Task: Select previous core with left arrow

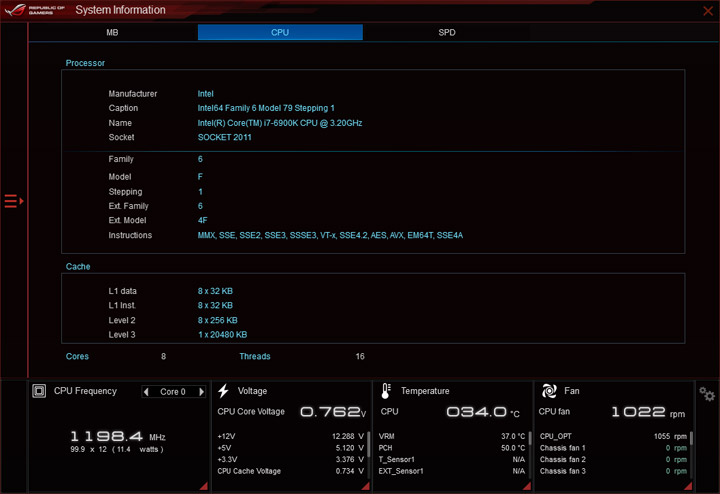Action: pyautogui.click(x=146, y=392)
